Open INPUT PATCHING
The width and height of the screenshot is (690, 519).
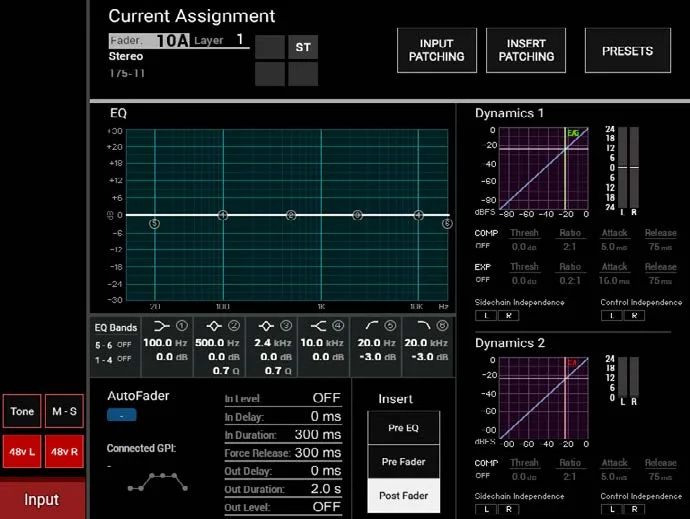click(437, 50)
